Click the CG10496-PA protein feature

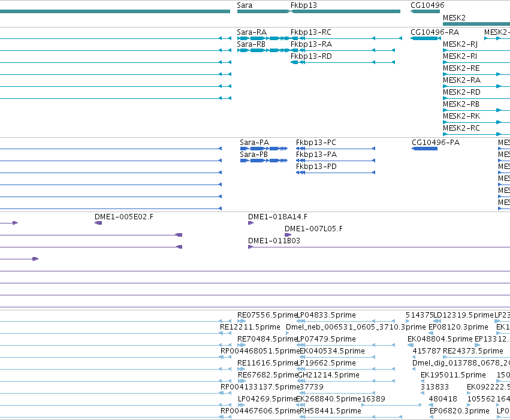point(424,149)
